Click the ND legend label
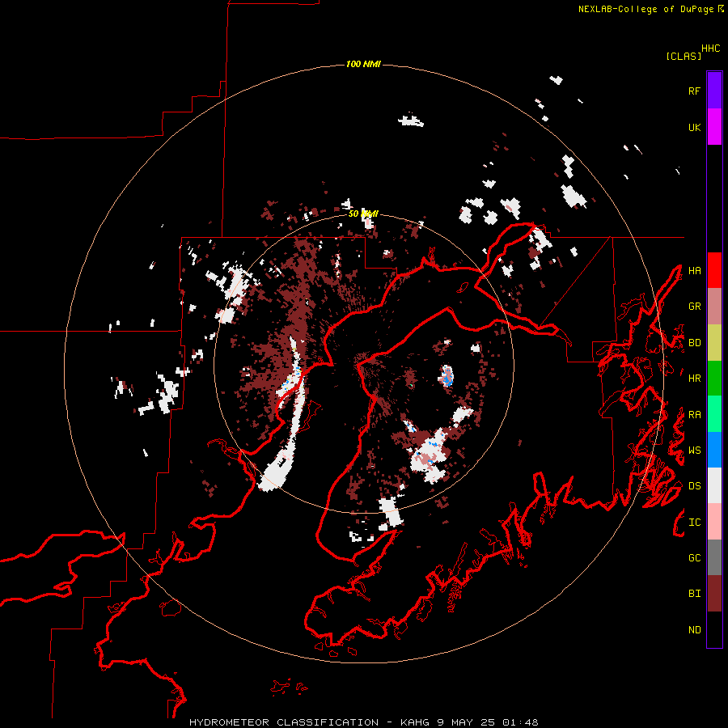The width and height of the screenshot is (728, 728). (694, 630)
